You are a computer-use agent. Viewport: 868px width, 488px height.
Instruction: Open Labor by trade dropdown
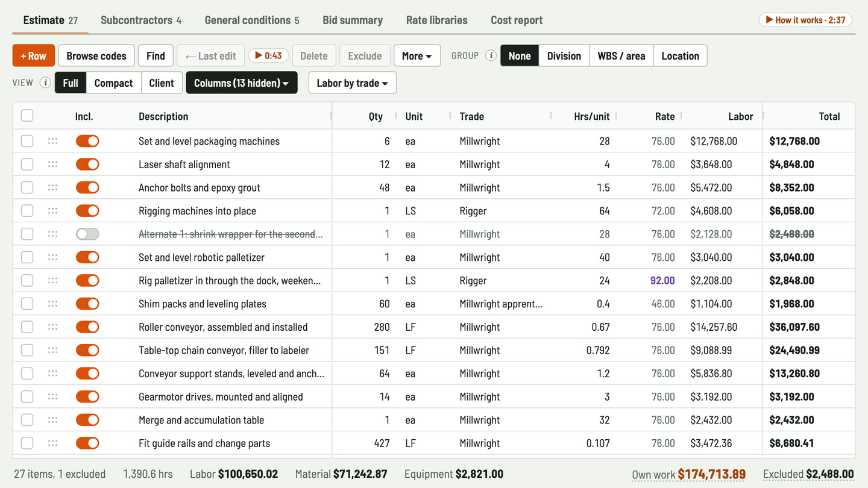[353, 83]
